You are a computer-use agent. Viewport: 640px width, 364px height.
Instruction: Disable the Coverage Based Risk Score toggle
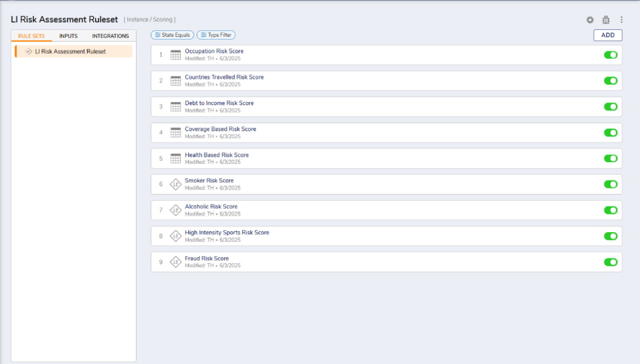point(611,132)
